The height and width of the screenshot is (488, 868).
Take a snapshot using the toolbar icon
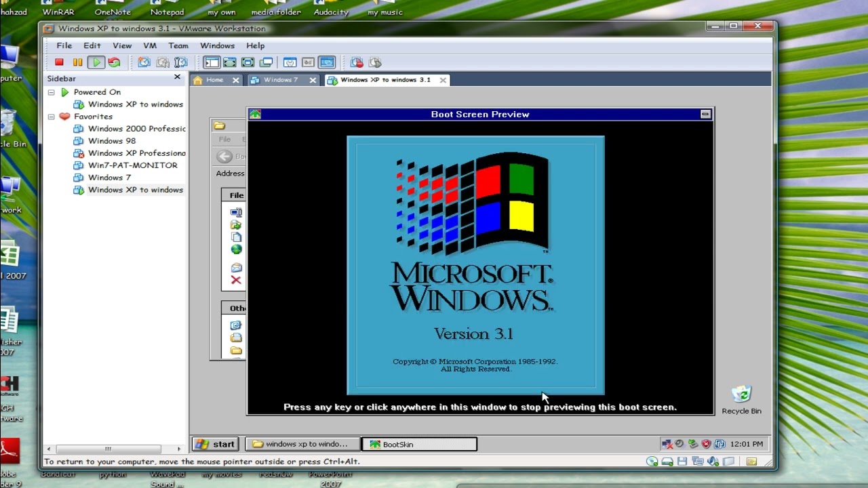click(x=144, y=62)
